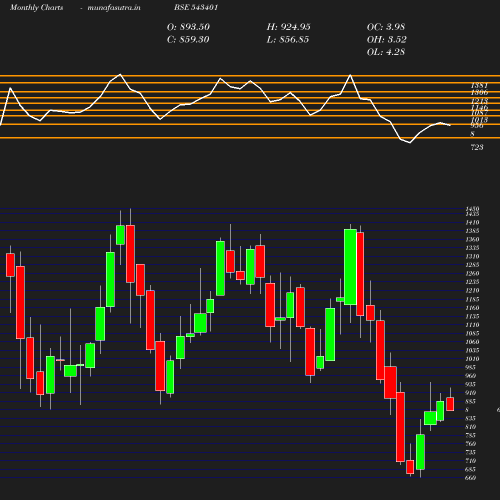The width and height of the screenshot is (500, 500).
Task: Click the tallest green candlestick peaking near 1385
Action: 350,267
